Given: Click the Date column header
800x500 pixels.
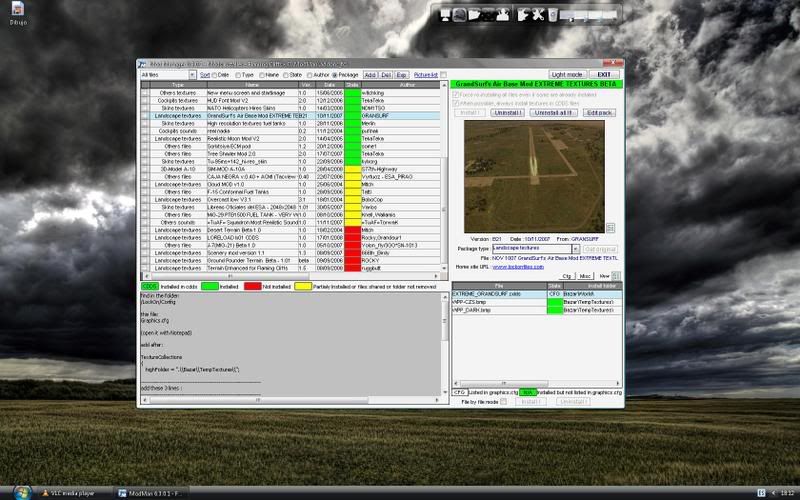Looking at the screenshot, I should [x=330, y=85].
